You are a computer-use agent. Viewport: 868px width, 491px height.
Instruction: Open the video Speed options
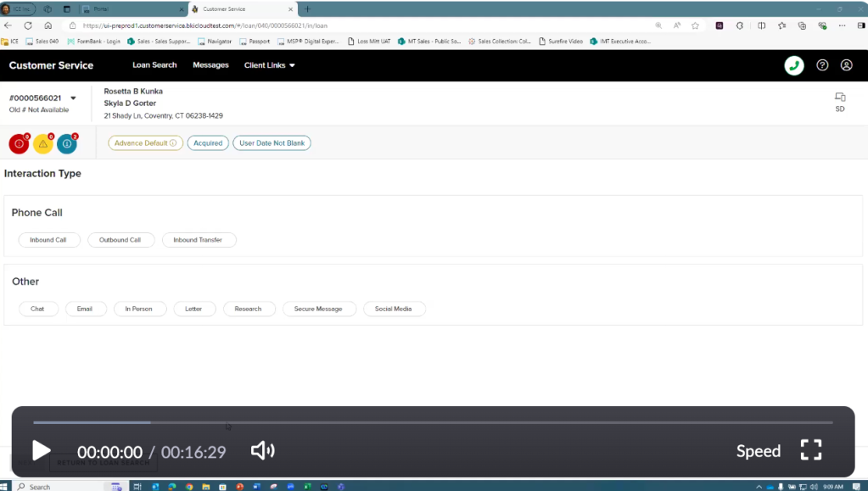pyautogui.click(x=758, y=451)
